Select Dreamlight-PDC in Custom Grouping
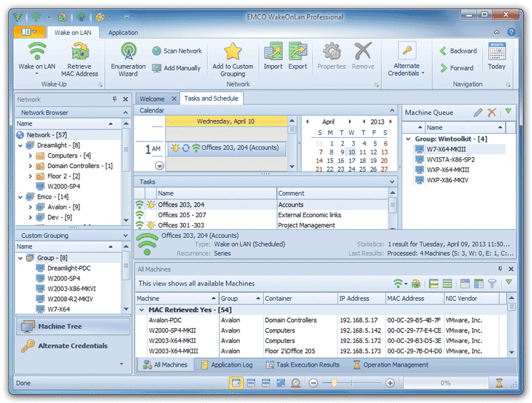This screenshot has width=532, height=403. [x=69, y=268]
